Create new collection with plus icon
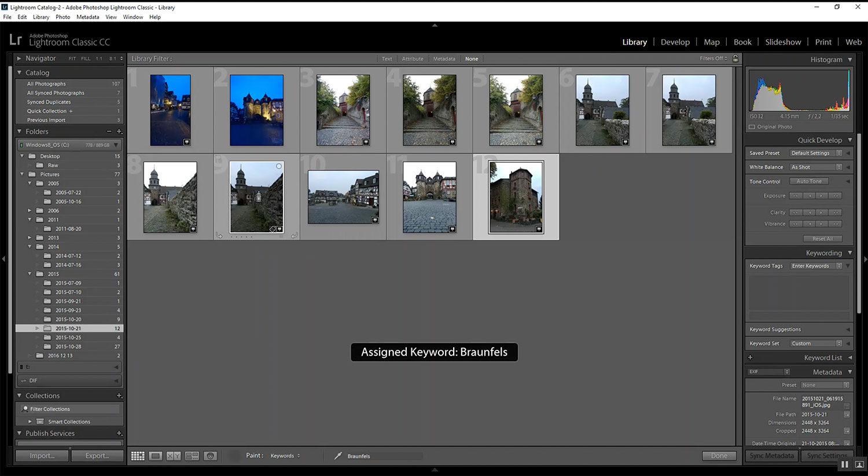The image size is (868, 476). coord(119,396)
